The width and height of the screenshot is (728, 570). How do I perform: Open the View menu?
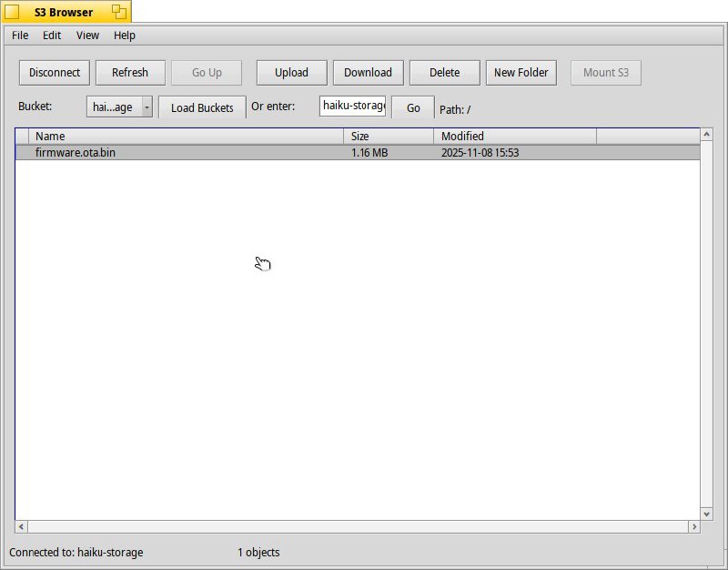87,36
